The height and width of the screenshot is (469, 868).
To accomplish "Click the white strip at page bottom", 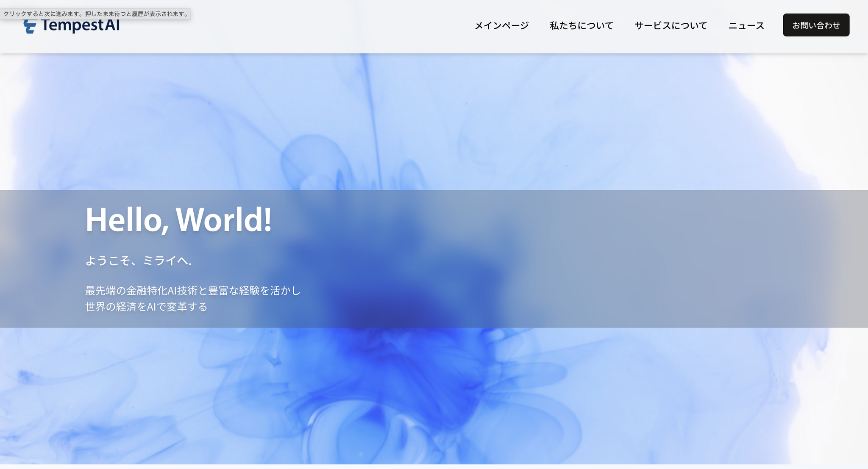I will click(434, 466).
